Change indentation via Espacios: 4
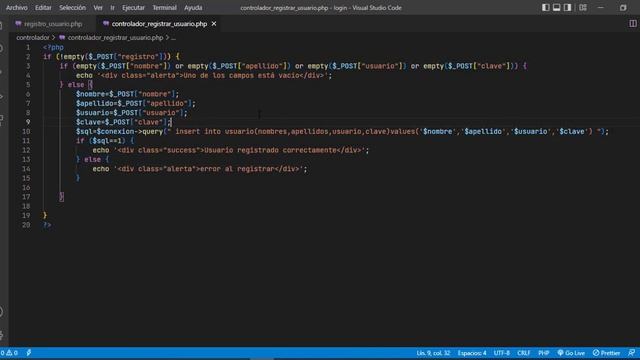Screen dimensions: 640x360 472,353
